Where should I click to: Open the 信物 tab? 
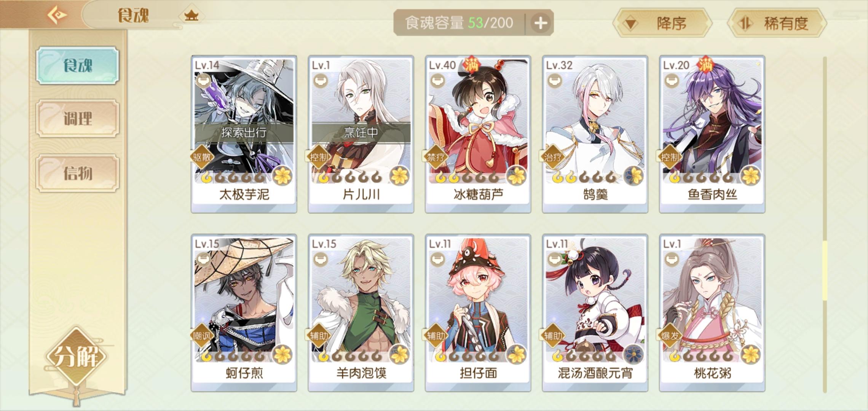pos(78,173)
